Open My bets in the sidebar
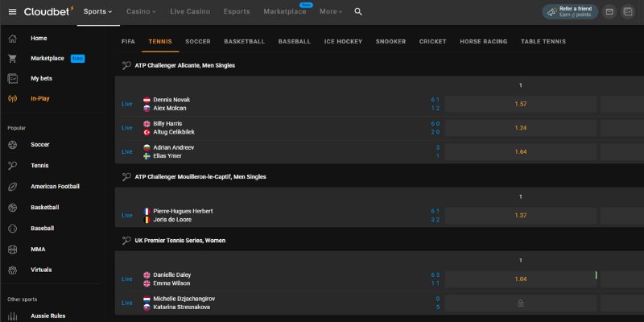644x322 pixels. (x=42, y=78)
